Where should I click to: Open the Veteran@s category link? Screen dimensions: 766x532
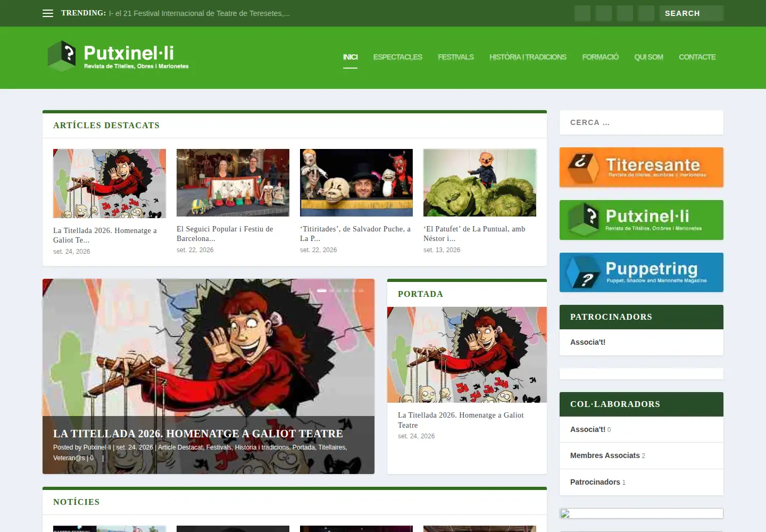(69, 458)
